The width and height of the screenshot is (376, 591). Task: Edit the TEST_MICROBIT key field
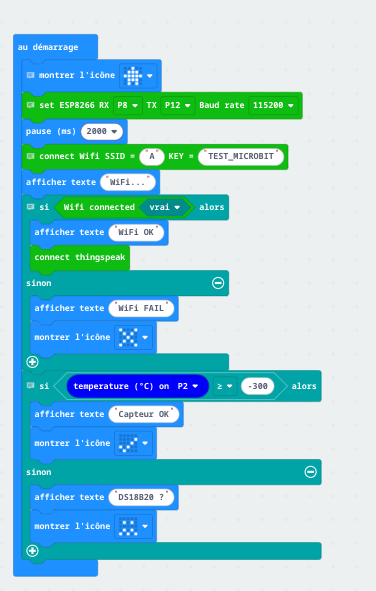pyautogui.click(x=241, y=156)
